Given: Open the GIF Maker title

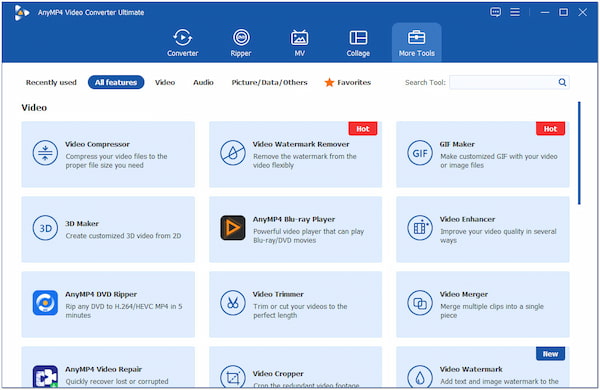Looking at the screenshot, I should pyautogui.click(x=457, y=144).
